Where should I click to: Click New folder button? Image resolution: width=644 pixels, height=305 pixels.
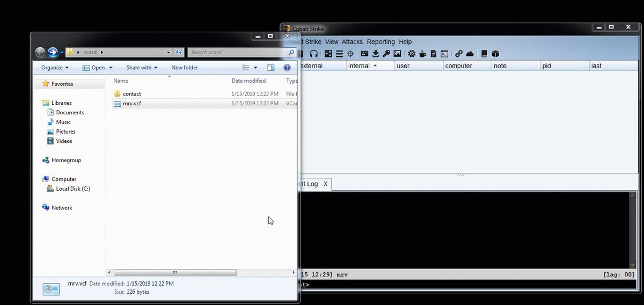click(185, 68)
